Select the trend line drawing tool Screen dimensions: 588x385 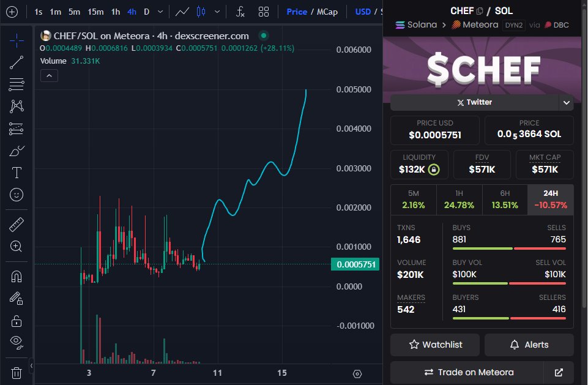(x=17, y=62)
